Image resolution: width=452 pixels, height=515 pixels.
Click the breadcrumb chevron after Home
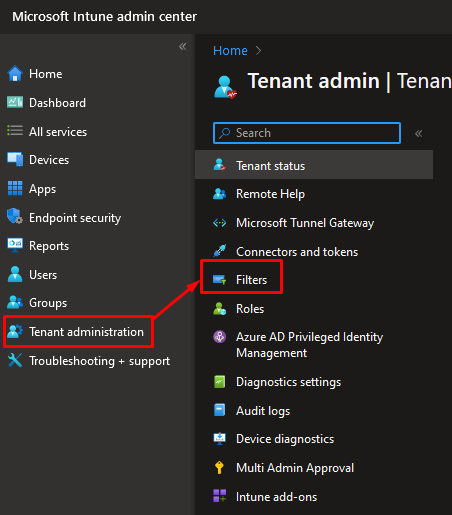[x=258, y=51]
